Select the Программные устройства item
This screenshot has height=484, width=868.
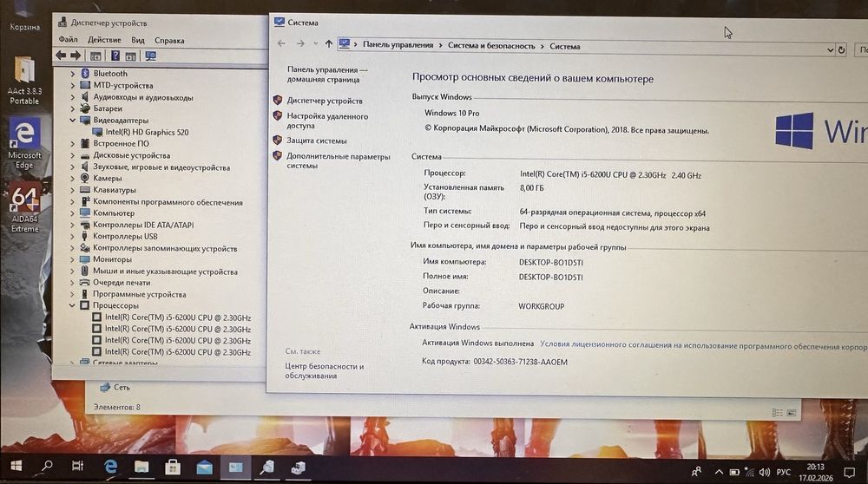[x=139, y=294]
